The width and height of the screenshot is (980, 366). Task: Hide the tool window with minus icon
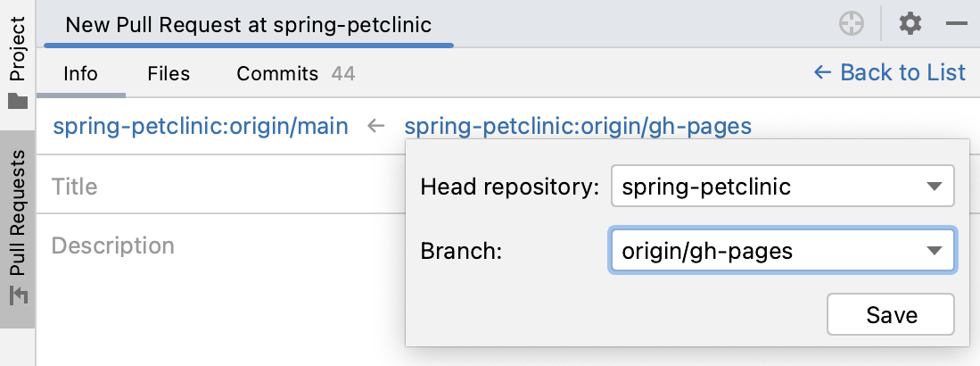956,24
